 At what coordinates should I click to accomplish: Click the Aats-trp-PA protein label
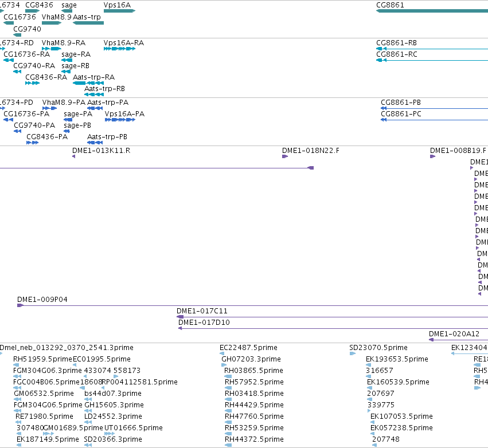pyautogui.click(x=108, y=103)
